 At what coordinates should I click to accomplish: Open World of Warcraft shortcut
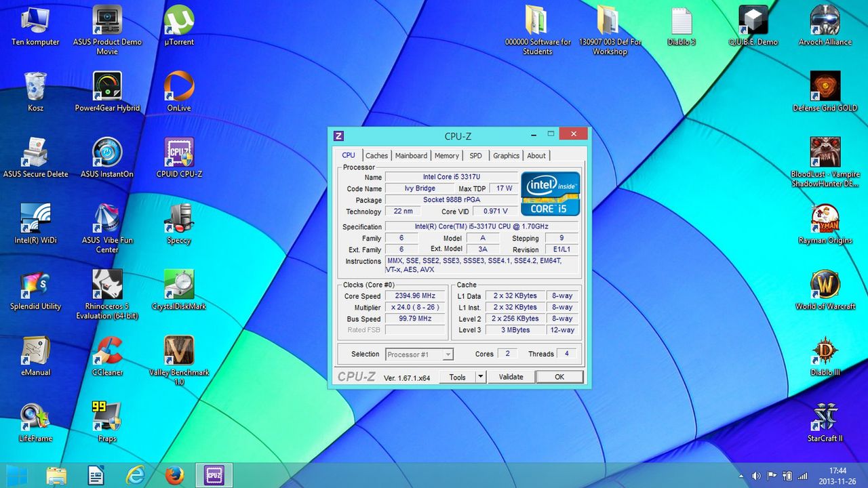(825, 289)
